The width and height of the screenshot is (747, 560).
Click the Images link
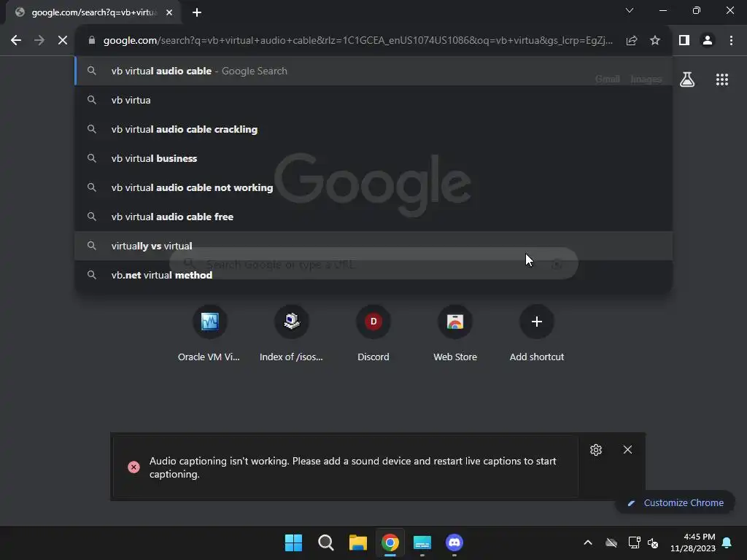[x=646, y=79]
